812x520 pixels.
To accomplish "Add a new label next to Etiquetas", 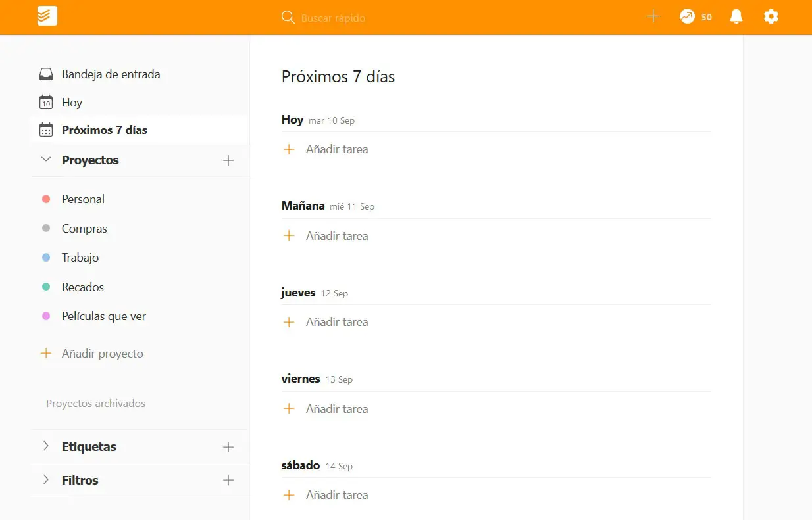I will 228,447.
